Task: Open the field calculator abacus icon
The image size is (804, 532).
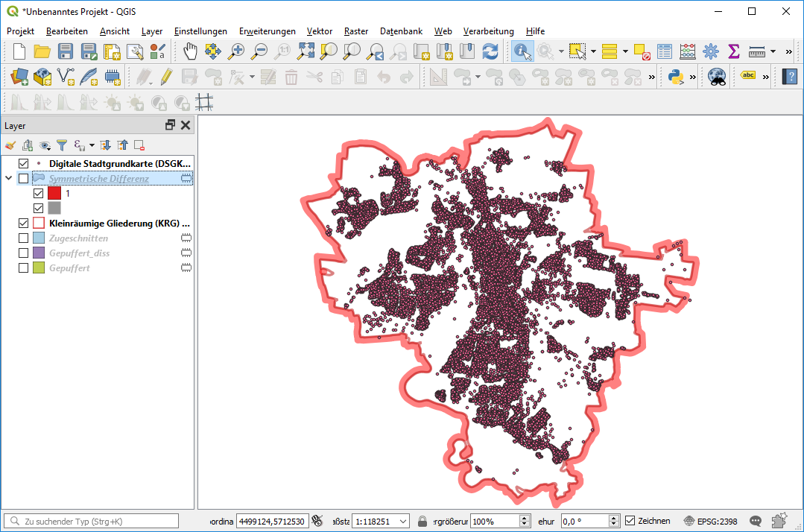Action: 688,51
